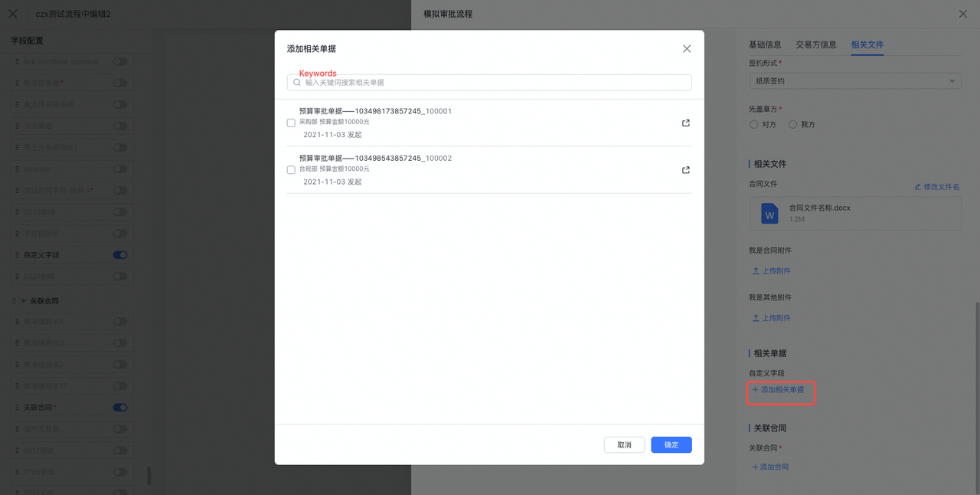Viewport: 980px width, 495px height.
Task: Select the 对方 radio button
Action: 754,124
